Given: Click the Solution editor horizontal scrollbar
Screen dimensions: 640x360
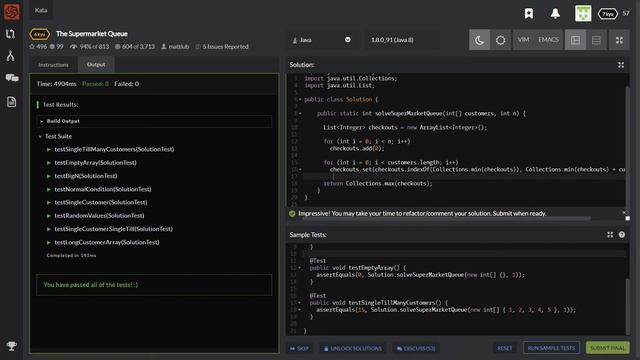Looking at the screenshot, I should point(446,218).
